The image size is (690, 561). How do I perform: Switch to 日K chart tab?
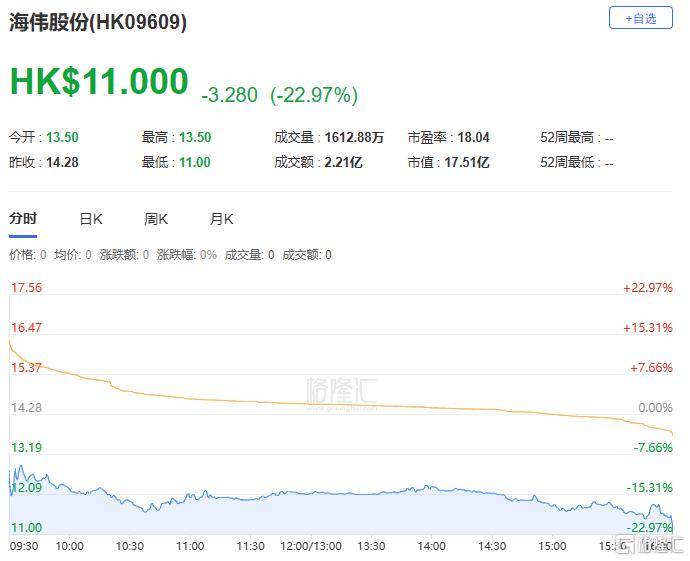coord(91,219)
